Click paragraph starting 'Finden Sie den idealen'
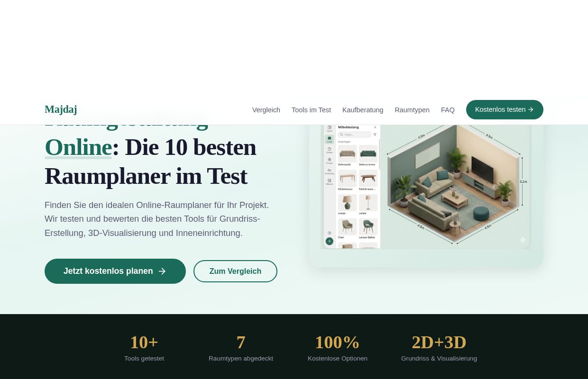Viewport: 588px width, 379px height. tap(157, 219)
